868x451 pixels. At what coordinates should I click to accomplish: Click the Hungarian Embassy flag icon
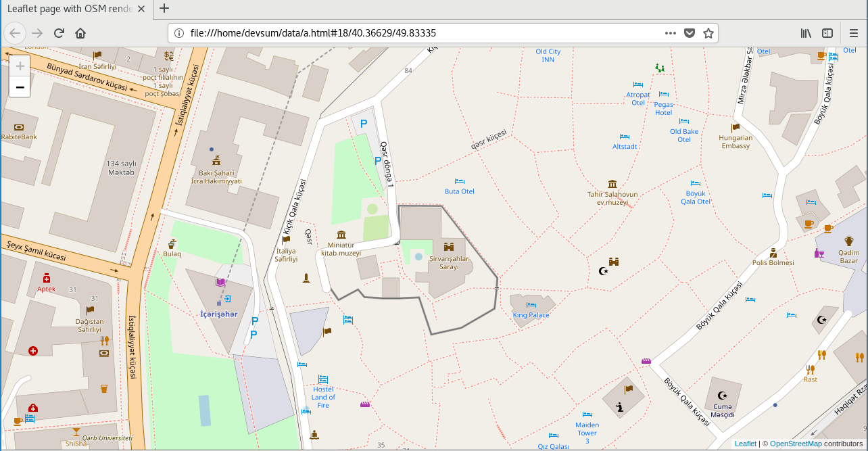(736, 126)
